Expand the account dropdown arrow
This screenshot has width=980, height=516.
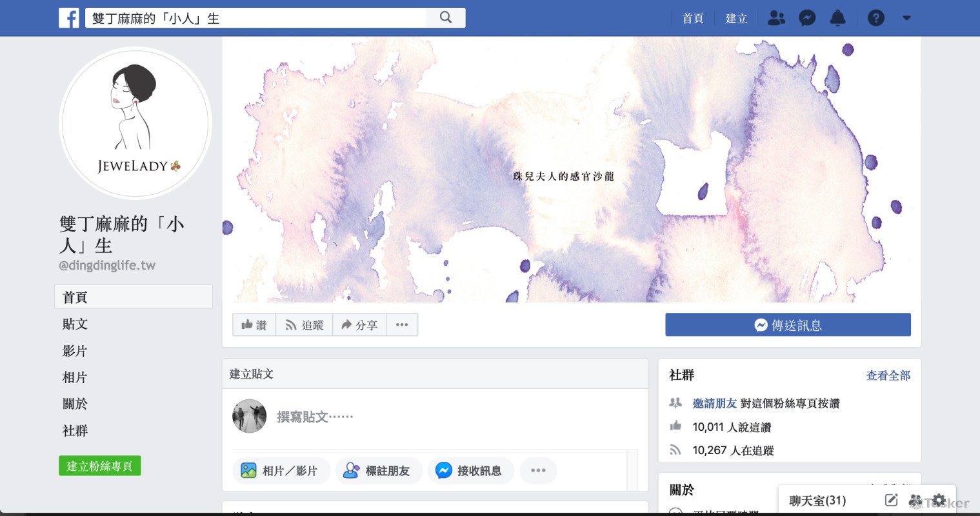point(906,18)
